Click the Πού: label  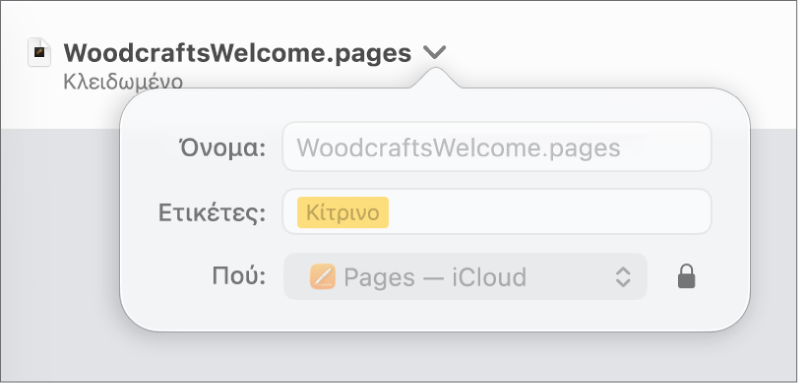tap(239, 276)
